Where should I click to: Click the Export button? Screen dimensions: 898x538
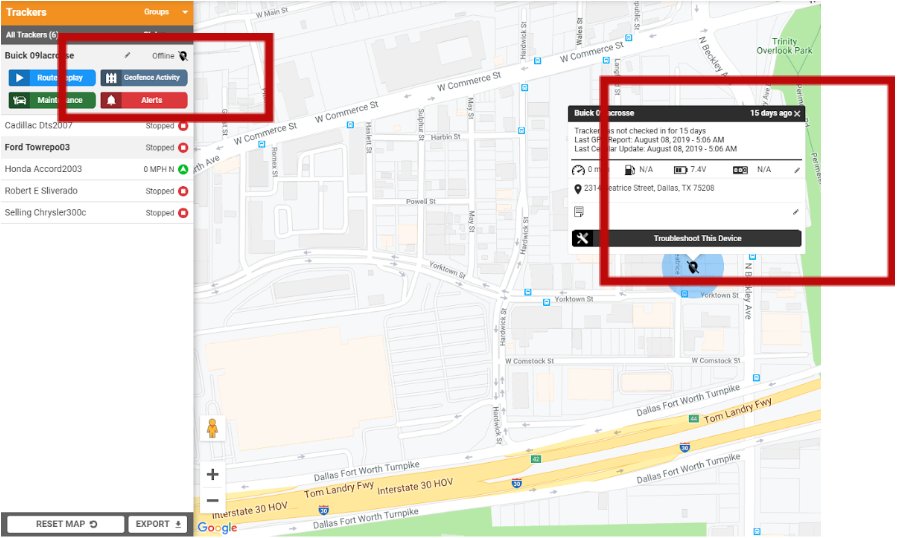pos(157,524)
